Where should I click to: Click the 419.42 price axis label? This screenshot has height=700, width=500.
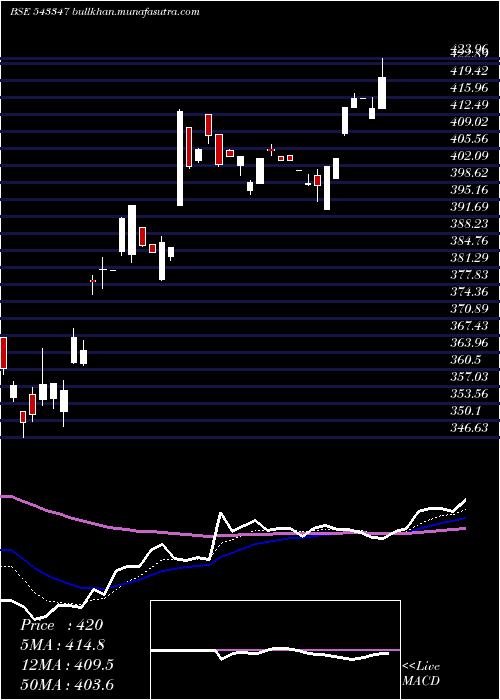[469, 71]
